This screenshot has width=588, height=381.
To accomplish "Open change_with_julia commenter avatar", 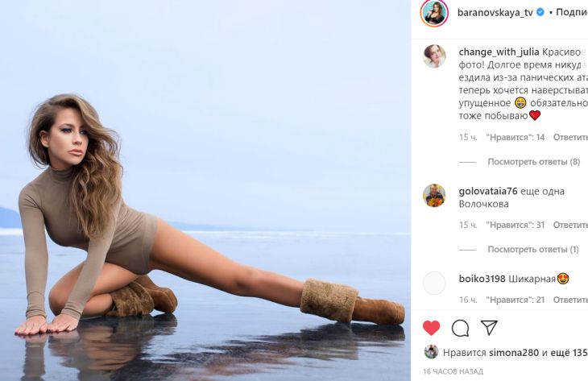I will point(434,56).
